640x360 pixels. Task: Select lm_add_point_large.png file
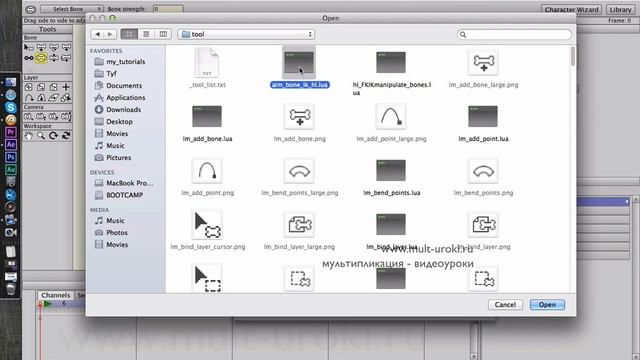(x=391, y=122)
